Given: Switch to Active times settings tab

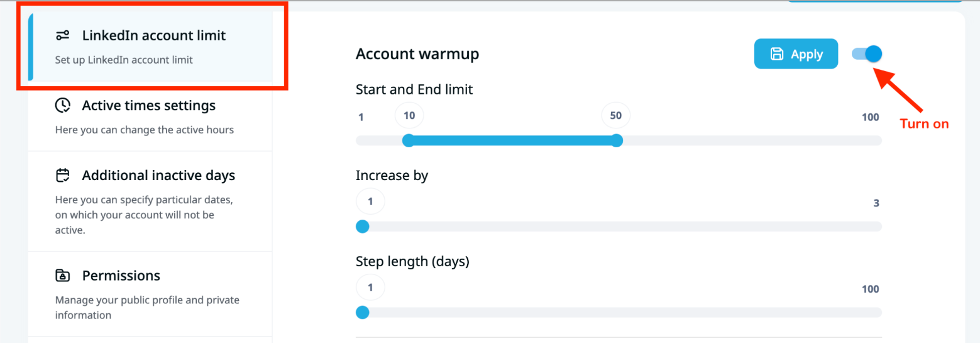Looking at the screenshot, I should coord(148,106).
